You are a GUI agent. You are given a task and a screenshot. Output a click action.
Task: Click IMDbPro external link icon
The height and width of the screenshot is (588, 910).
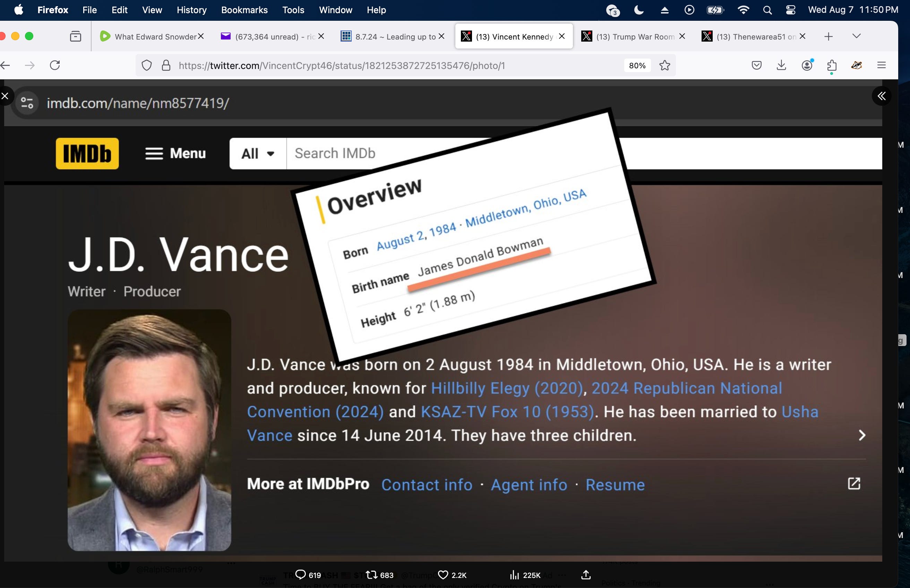tap(854, 483)
